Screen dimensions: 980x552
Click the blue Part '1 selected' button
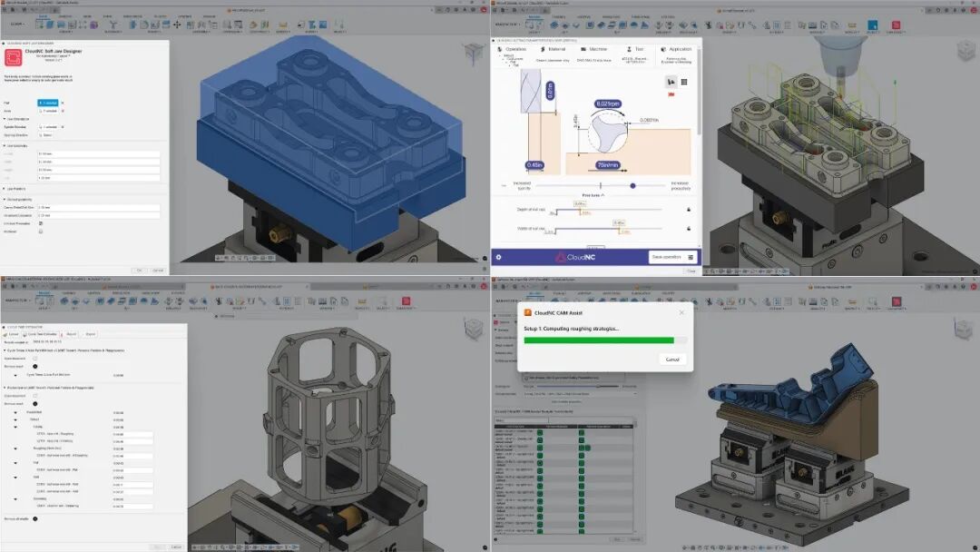(x=48, y=103)
